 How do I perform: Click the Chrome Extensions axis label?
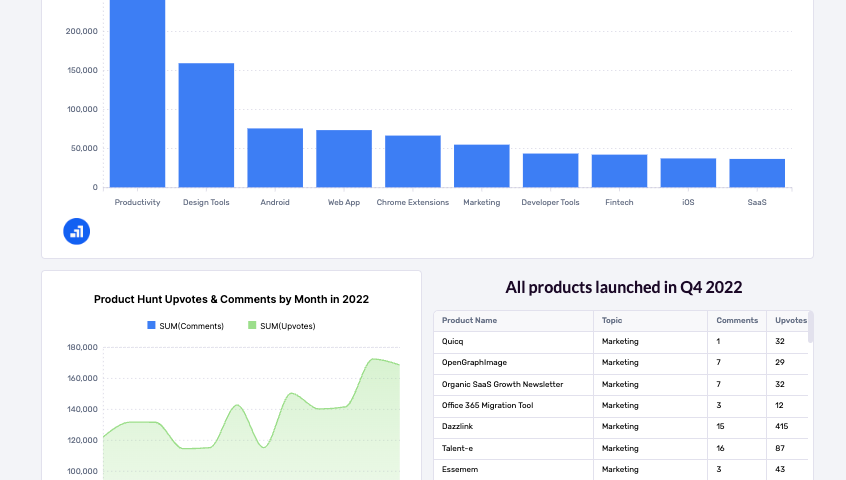point(413,202)
